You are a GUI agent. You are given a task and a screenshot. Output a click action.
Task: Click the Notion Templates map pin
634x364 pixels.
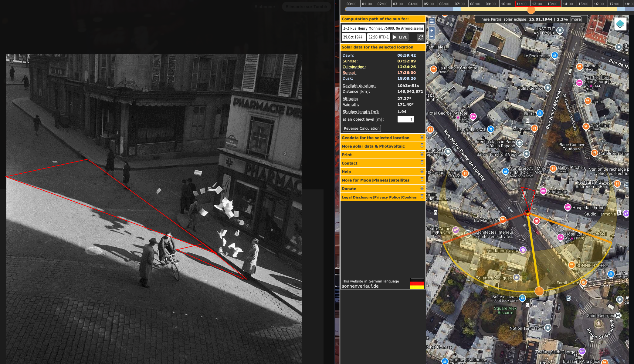click(x=548, y=328)
